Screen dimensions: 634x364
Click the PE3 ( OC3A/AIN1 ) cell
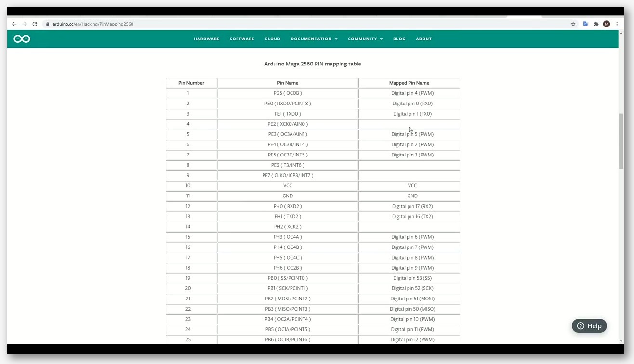pos(288,134)
